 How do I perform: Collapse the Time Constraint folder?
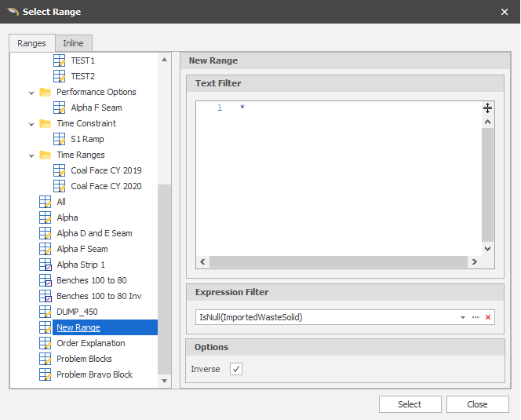click(31, 123)
